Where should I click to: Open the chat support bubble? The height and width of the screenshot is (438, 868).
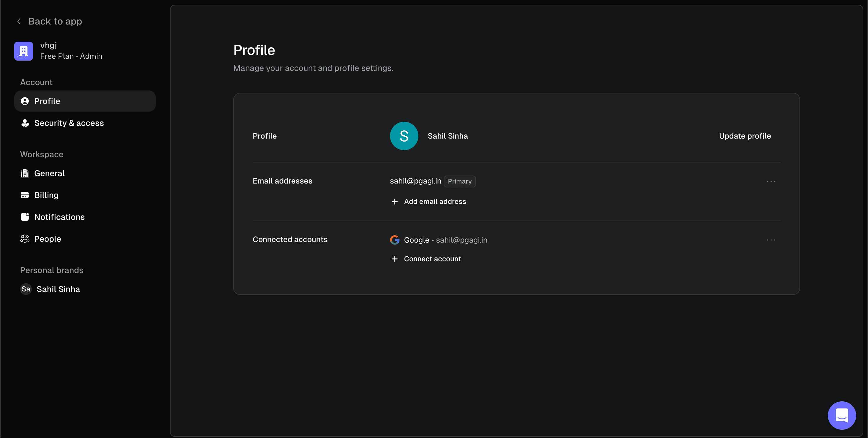tap(841, 415)
